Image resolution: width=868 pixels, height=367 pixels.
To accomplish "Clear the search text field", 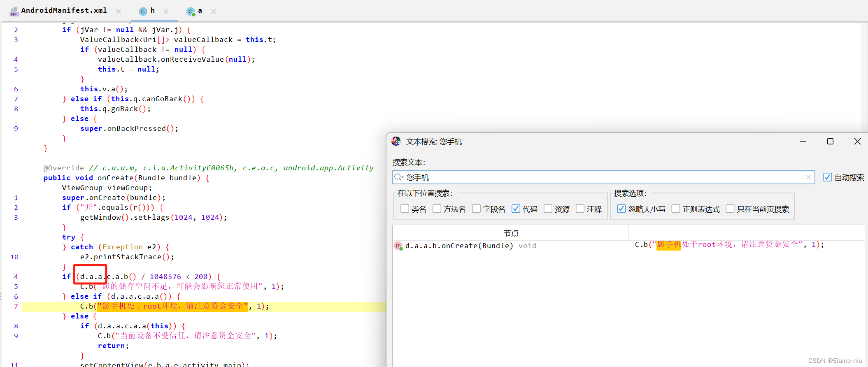I will (808, 177).
